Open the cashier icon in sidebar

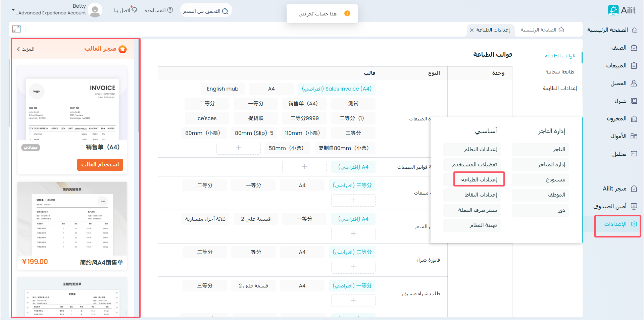[634, 206]
